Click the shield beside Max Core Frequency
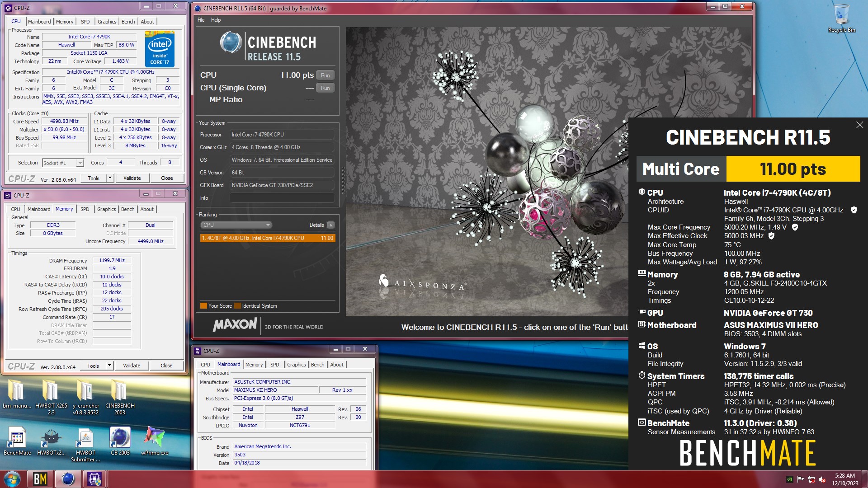868x488 pixels. coord(795,227)
